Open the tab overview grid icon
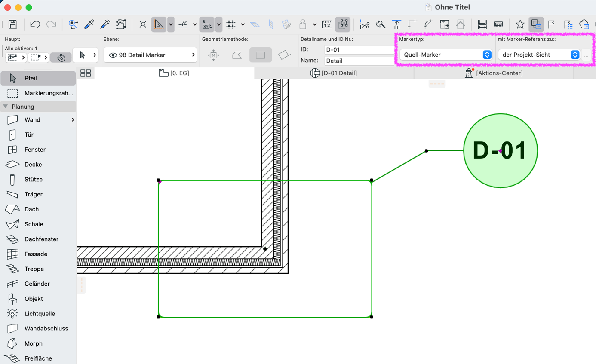The width and height of the screenshot is (596, 364). (86, 73)
